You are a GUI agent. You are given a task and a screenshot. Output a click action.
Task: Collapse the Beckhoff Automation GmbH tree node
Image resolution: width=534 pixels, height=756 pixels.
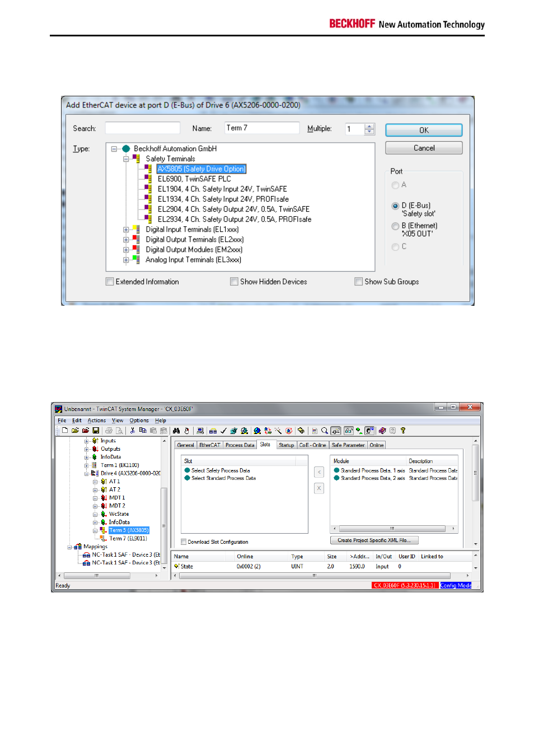114,149
